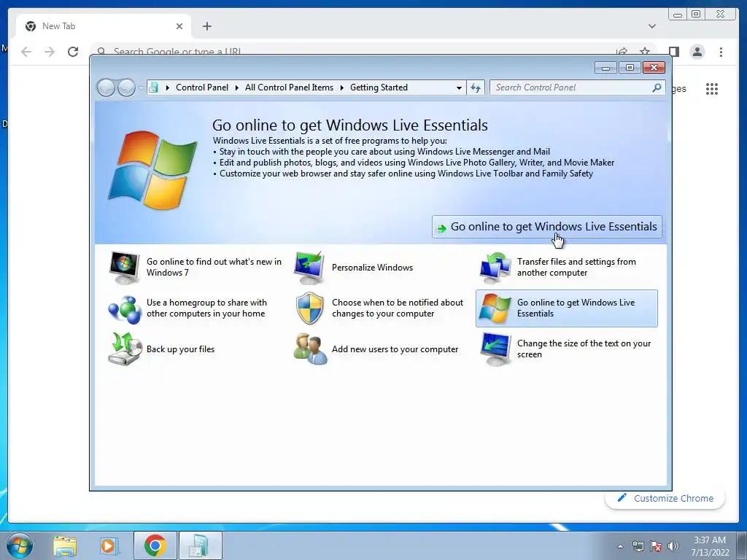The width and height of the screenshot is (747, 560).
Task: Click the text size monitor icon
Action: [495, 349]
